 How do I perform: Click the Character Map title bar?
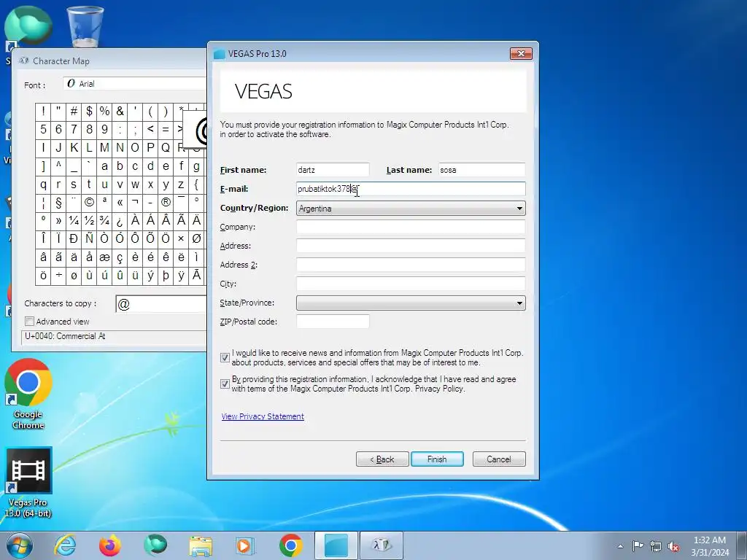109,61
